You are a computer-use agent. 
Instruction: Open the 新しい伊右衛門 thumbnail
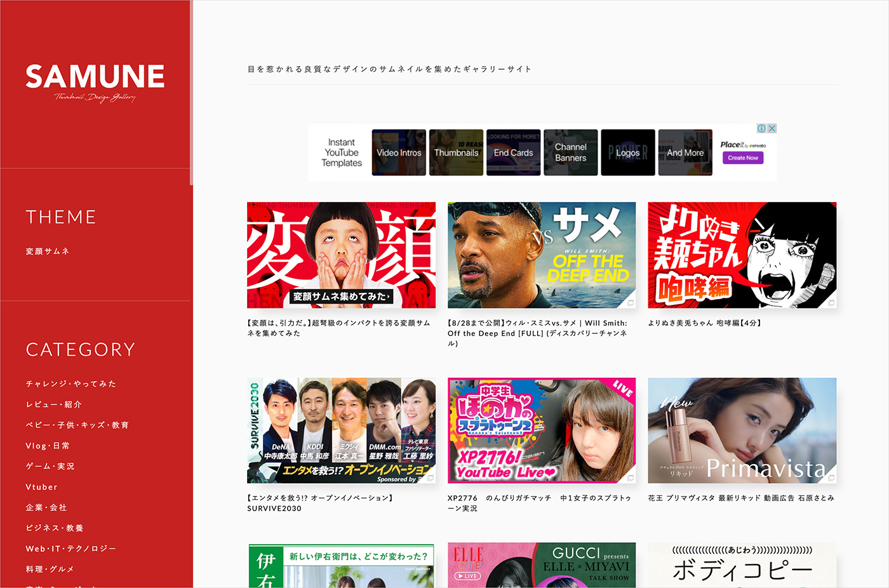[x=341, y=566]
